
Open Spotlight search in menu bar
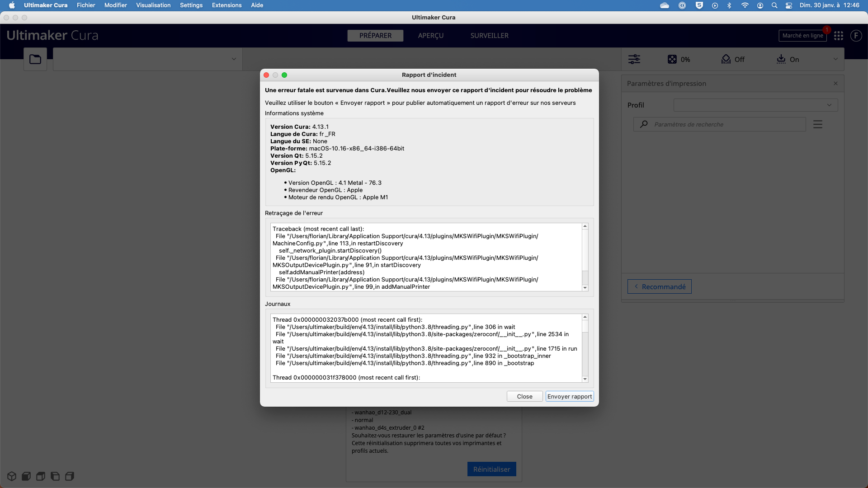point(774,5)
